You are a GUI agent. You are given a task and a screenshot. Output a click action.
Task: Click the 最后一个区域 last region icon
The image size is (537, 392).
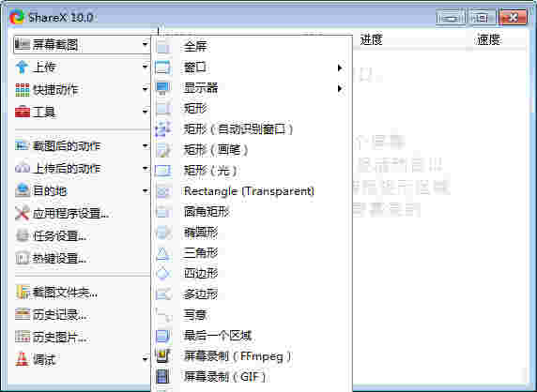(162, 336)
